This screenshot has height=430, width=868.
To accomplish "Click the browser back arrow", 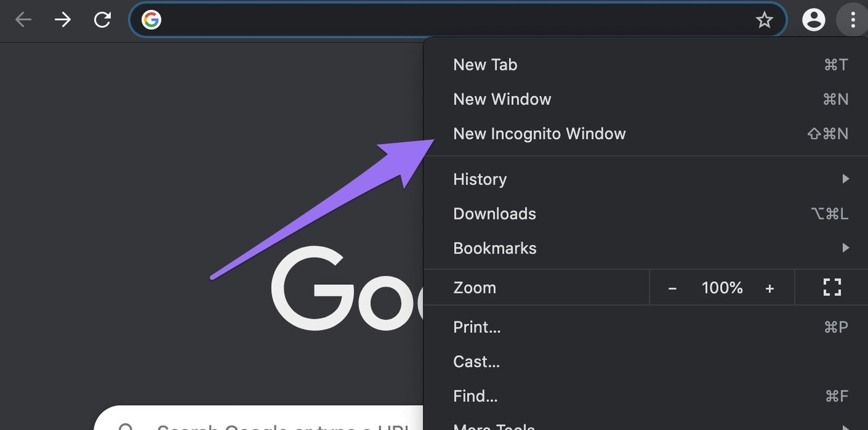I will coord(23,21).
